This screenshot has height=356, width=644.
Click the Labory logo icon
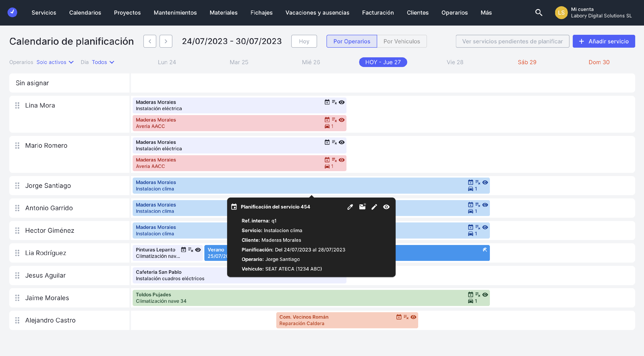click(x=12, y=12)
